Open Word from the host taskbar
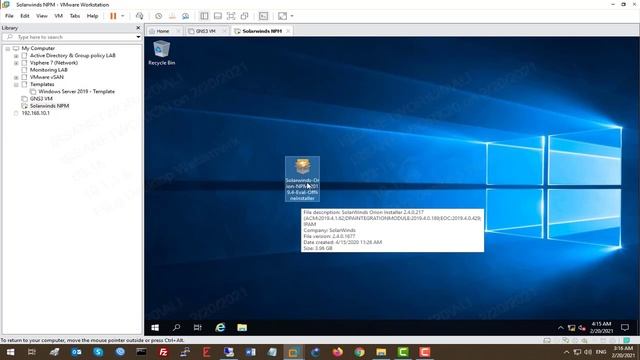The image size is (640, 360). click(x=250, y=352)
